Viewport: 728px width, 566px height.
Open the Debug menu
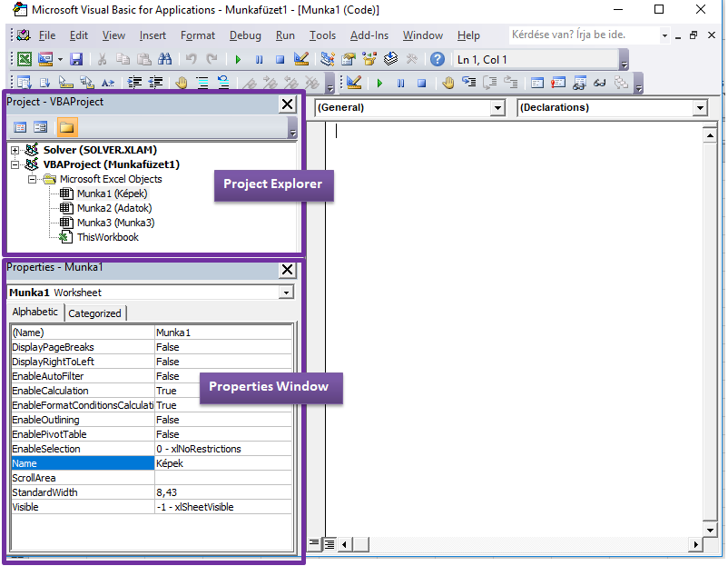pos(245,35)
